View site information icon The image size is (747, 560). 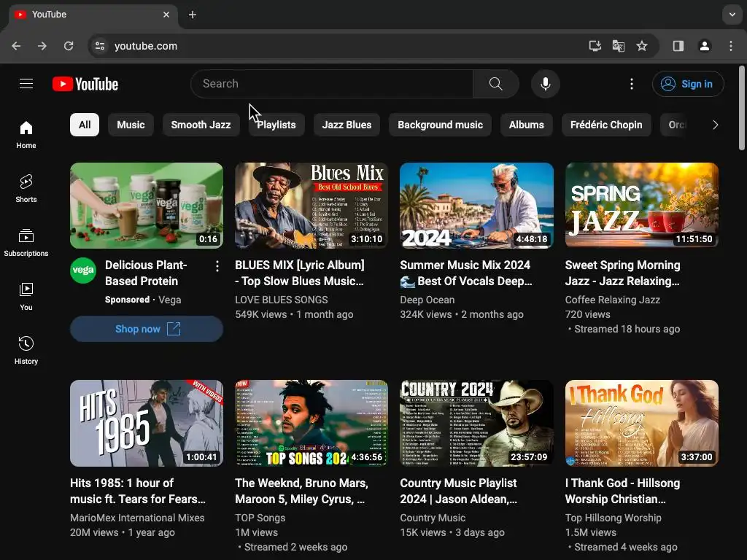[x=100, y=46]
